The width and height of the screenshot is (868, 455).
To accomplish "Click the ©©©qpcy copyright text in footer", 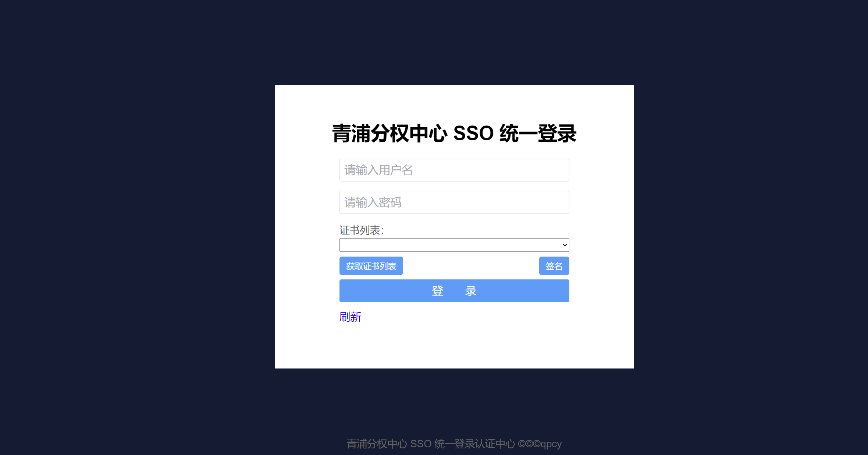I will click(540, 444).
